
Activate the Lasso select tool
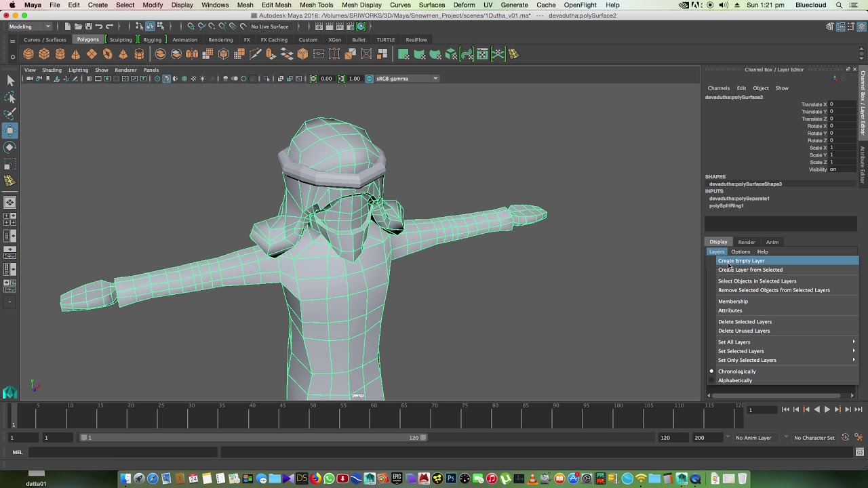tap(10, 98)
